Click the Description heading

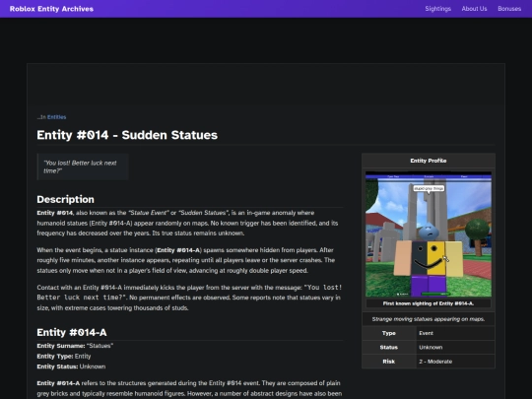pos(65,199)
